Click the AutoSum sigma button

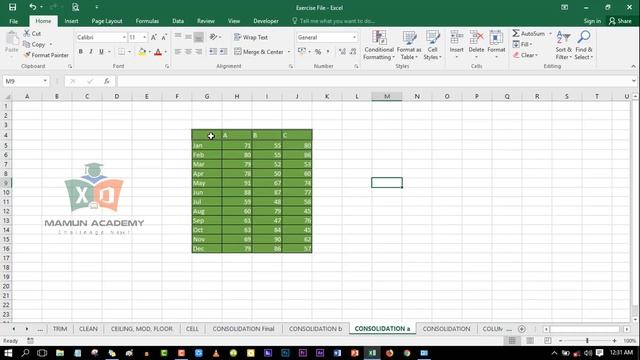529,33
